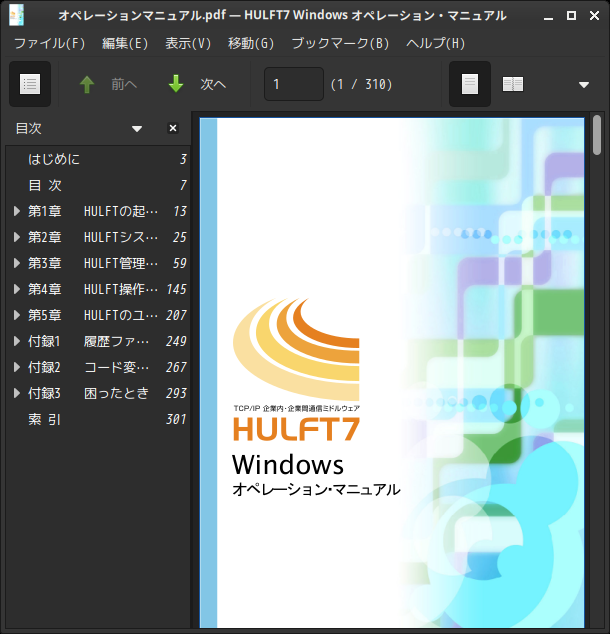
Task: Click 第4章 chapter title text
Action: (x=93, y=289)
